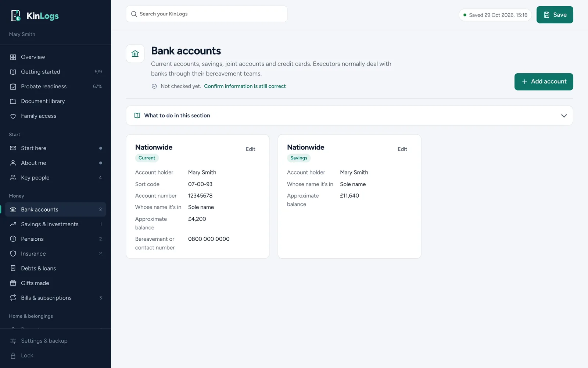Click the £4,200 balance value
Image resolution: width=588 pixels, height=368 pixels.
(197, 219)
